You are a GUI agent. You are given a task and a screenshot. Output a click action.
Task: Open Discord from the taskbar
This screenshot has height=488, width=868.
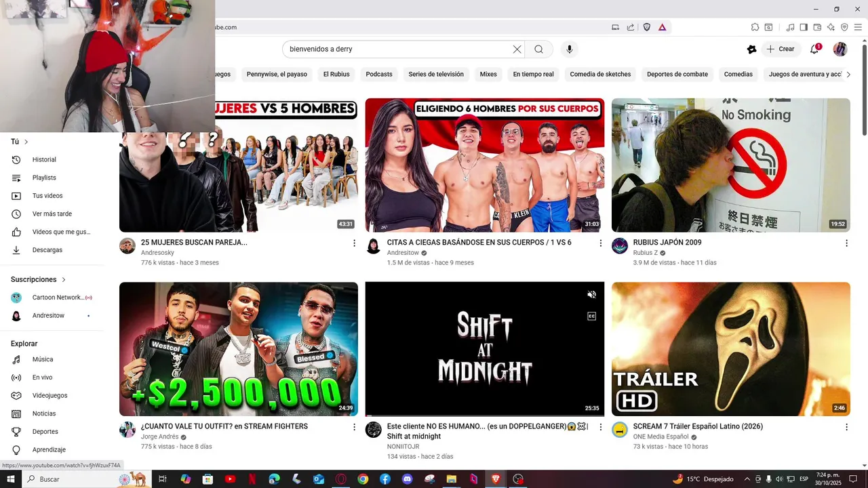(x=407, y=479)
